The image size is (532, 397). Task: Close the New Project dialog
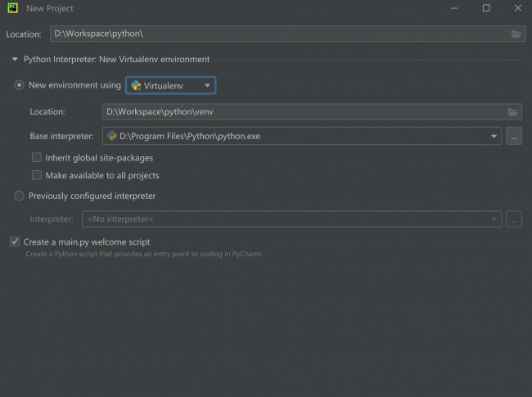pyautogui.click(x=518, y=8)
